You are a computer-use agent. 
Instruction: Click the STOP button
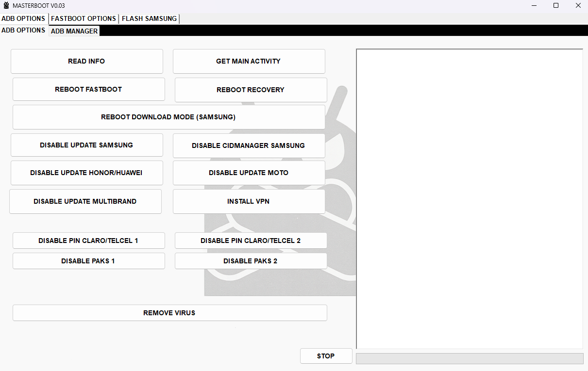coord(326,355)
